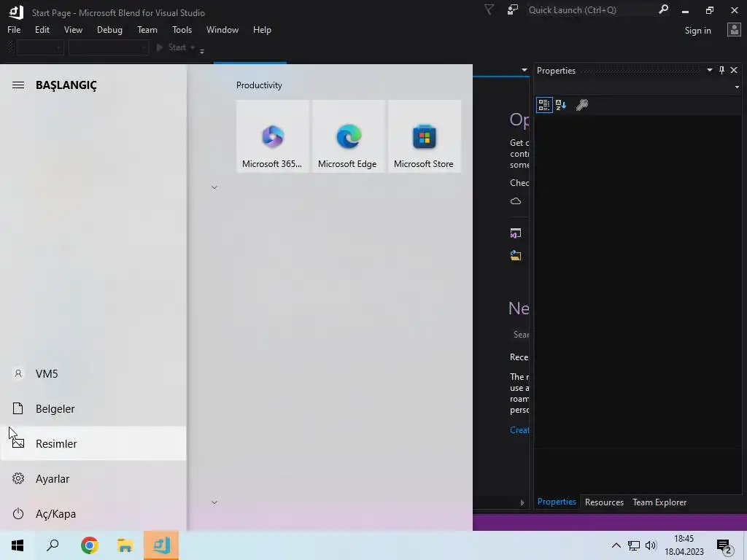
Task: Open the account avatar icon beside Sign in
Action: tap(734, 30)
